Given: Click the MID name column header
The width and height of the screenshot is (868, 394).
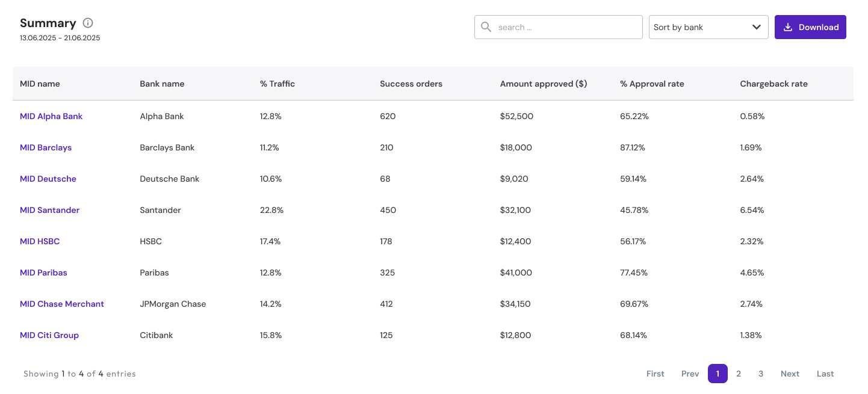Looking at the screenshot, I should point(40,84).
